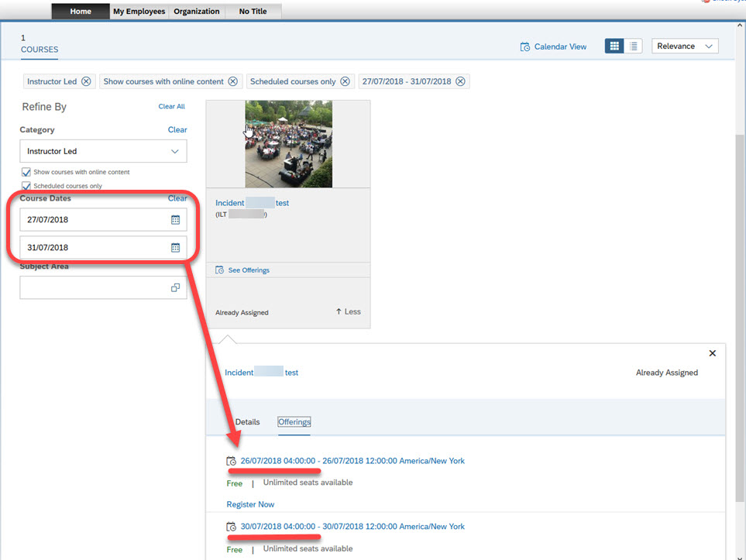746x560 pixels.
Task: Open the 26/07/2018 04:00:00 offering link
Action: [x=352, y=461]
